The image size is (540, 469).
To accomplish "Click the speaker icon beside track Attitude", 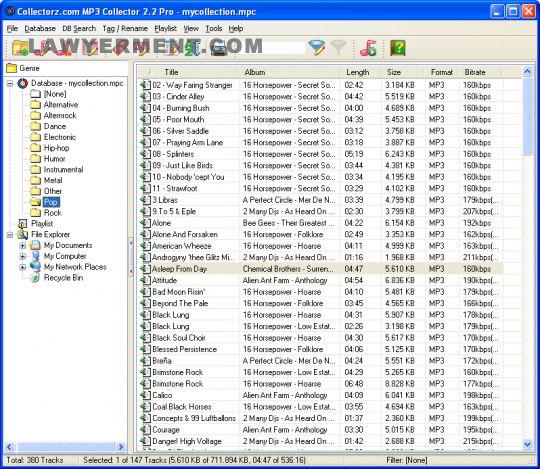I will coord(145,280).
